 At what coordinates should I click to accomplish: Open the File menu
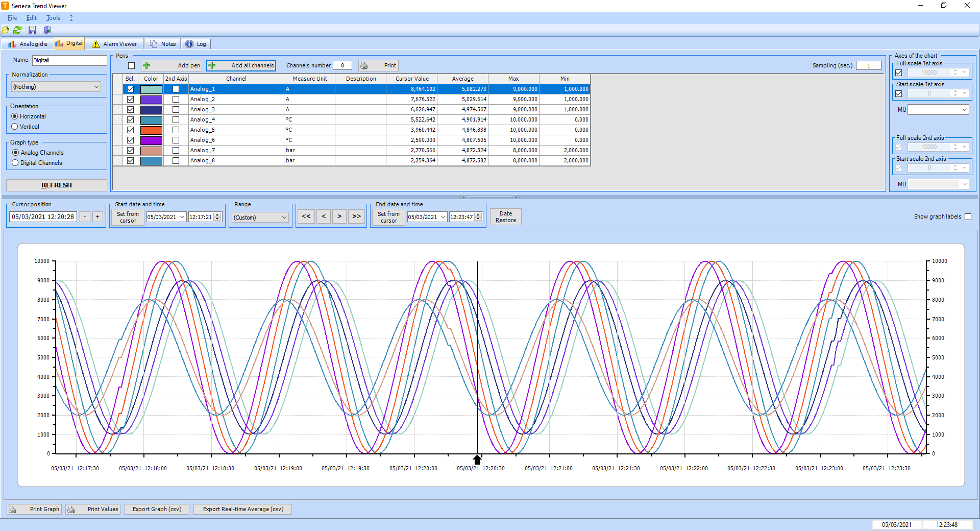(12, 18)
